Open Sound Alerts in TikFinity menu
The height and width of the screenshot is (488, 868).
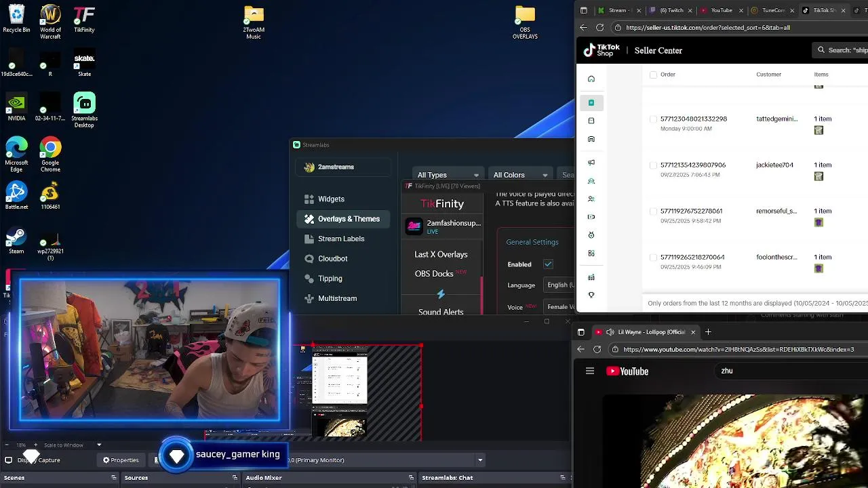(441, 312)
